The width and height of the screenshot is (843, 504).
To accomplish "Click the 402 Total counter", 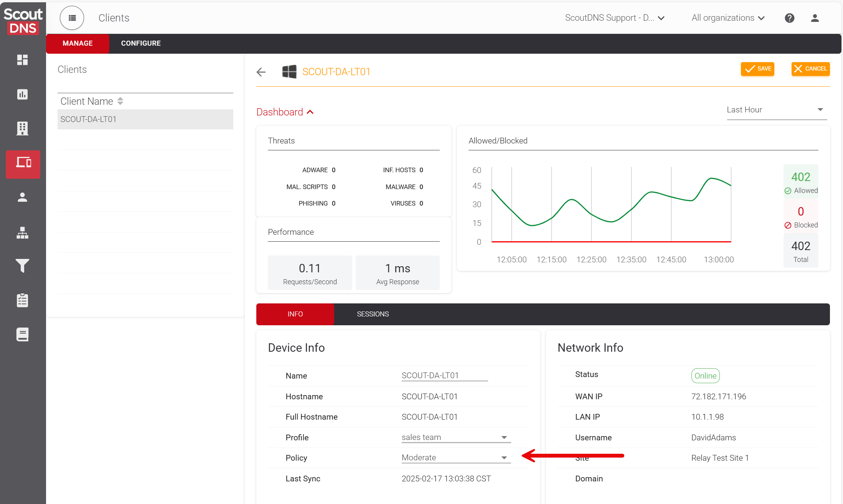I will [x=801, y=250].
